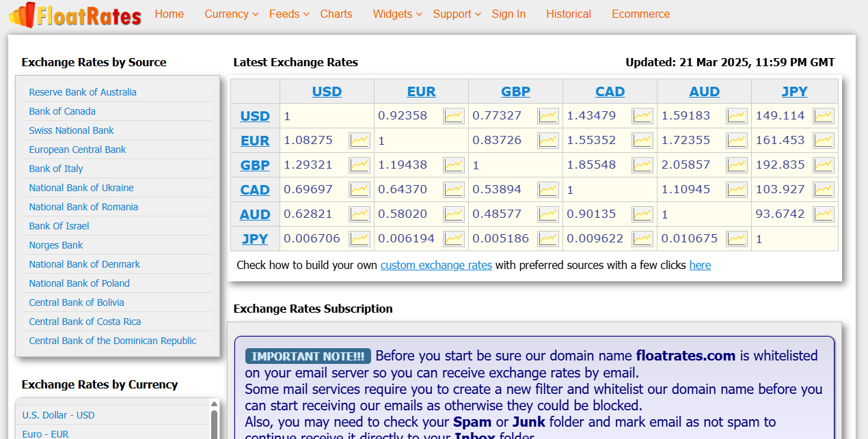868x439 pixels.
Task: Open chart icon for AUD to GBP rate
Action: click(x=548, y=214)
